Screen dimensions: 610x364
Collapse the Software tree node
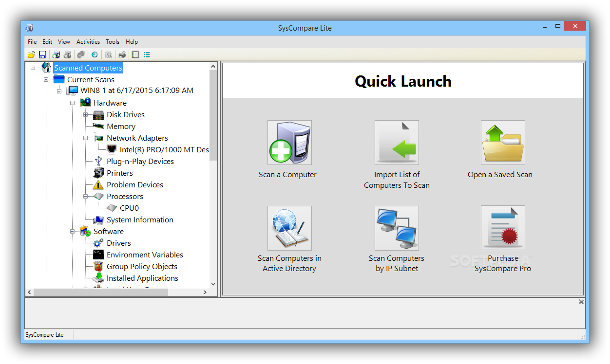(x=73, y=232)
